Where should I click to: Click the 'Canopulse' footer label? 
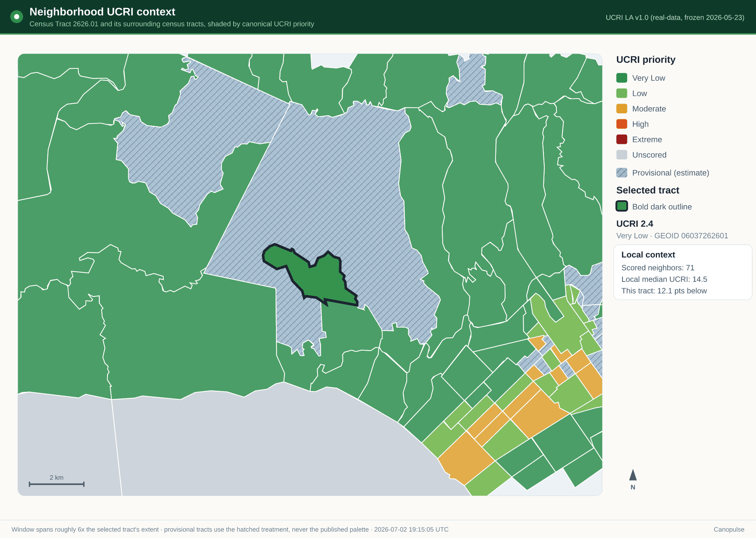coord(729,529)
